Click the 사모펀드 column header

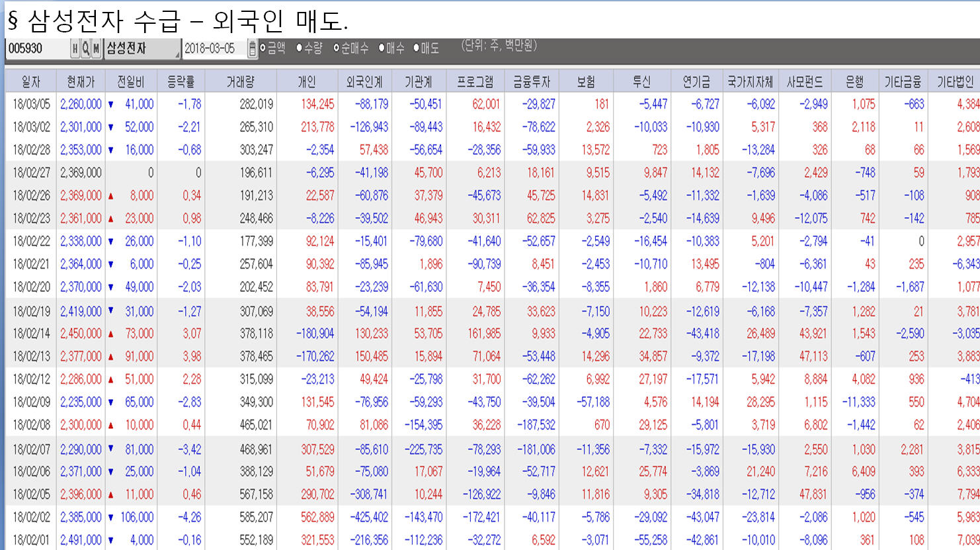tap(805, 81)
